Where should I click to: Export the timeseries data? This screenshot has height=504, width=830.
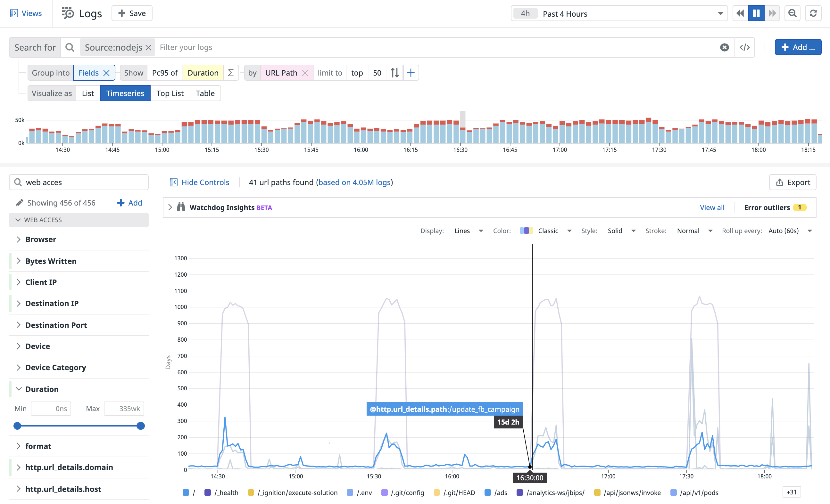(x=793, y=182)
